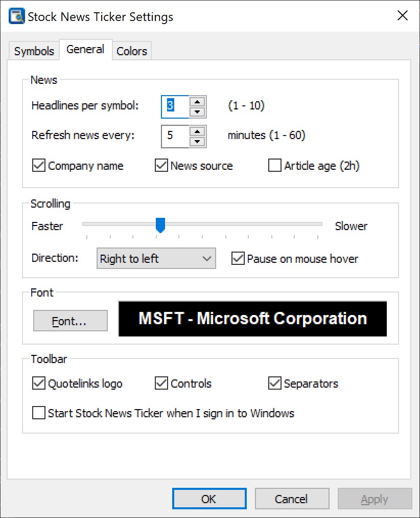This screenshot has height=518, width=420.
Task: Increase Refresh news minutes with up arrow
Action: tap(197, 131)
